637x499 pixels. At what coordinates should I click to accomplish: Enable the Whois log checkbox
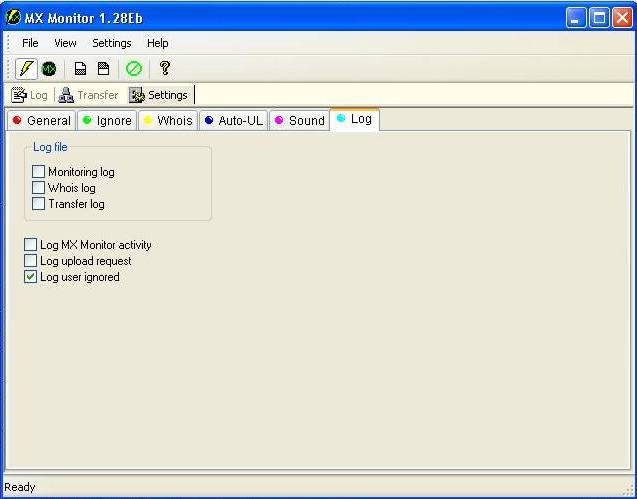click(38, 188)
